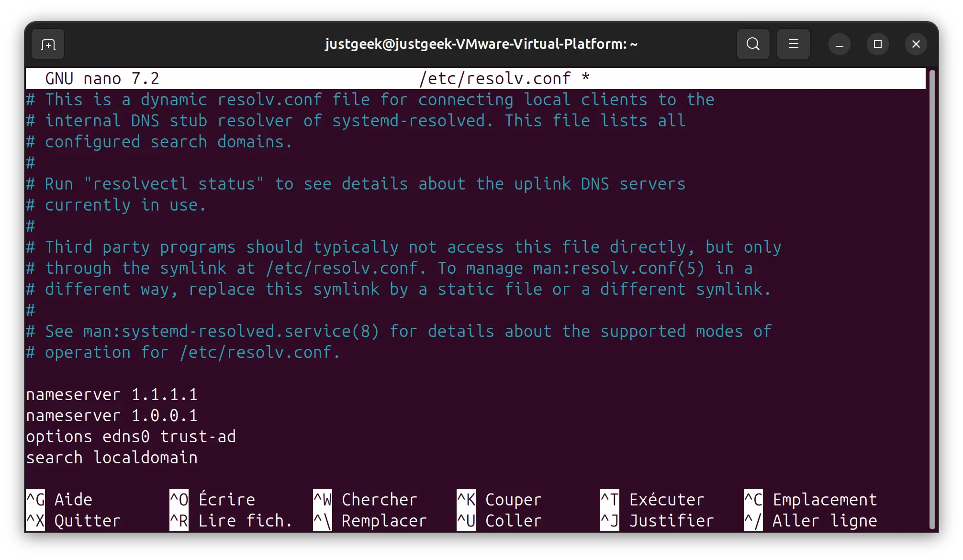Click the comment line starting 'internal DNS stub'

coord(356,121)
